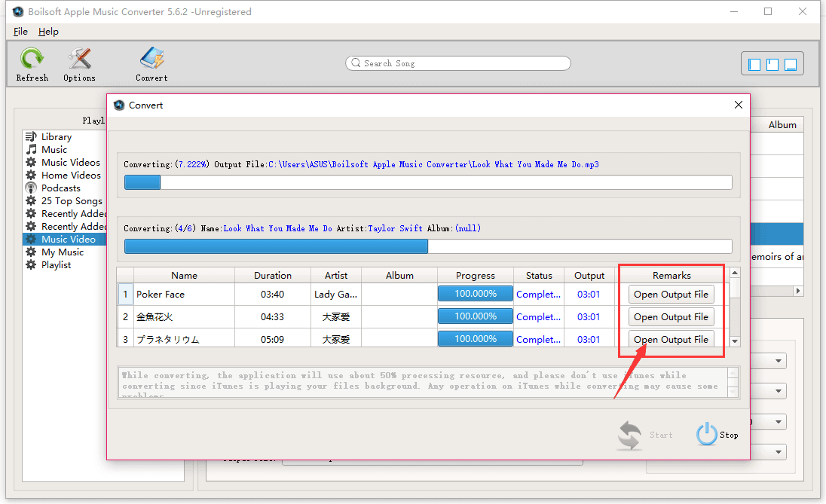Click the Artist column header

[336, 276]
